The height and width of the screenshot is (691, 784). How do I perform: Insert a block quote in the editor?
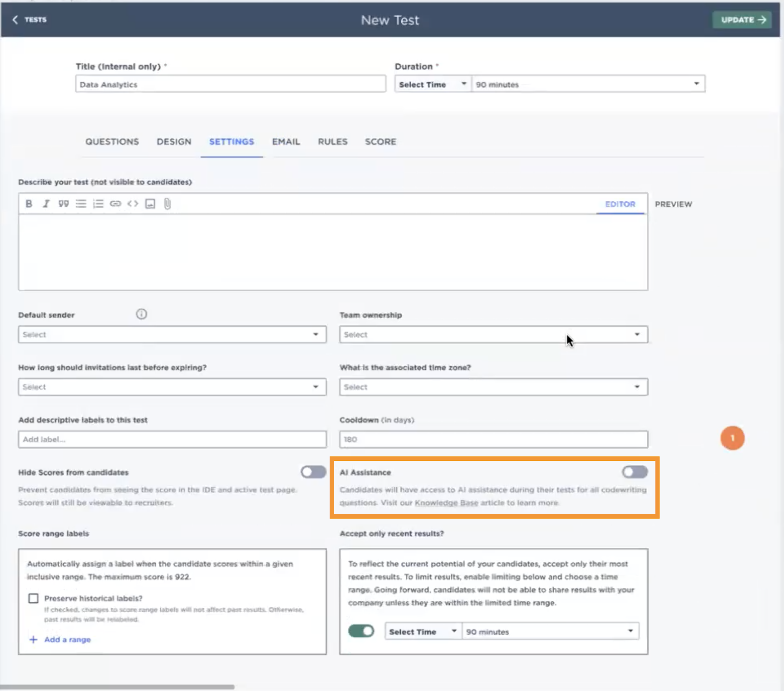point(63,204)
